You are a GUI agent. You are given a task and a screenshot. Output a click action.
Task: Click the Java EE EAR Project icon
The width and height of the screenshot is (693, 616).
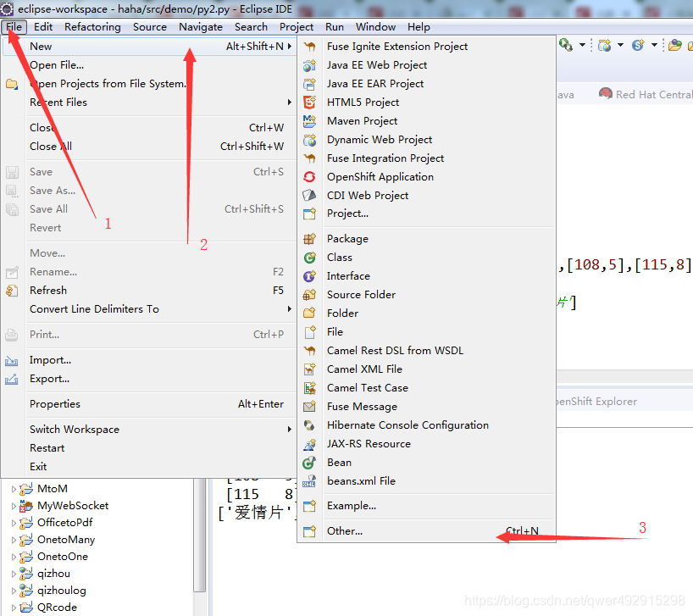(x=309, y=84)
